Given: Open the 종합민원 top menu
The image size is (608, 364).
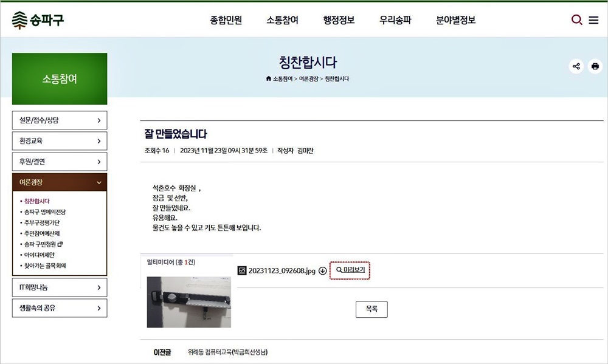Looking at the screenshot, I should coord(226,20).
